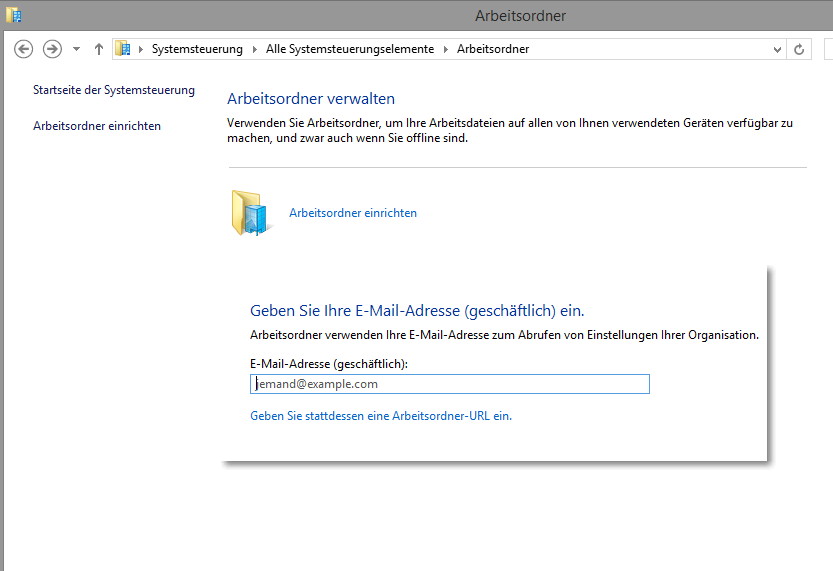Expand the chevron before Systemsteuerung
The image size is (833, 571).
click(x=141, y=49)
